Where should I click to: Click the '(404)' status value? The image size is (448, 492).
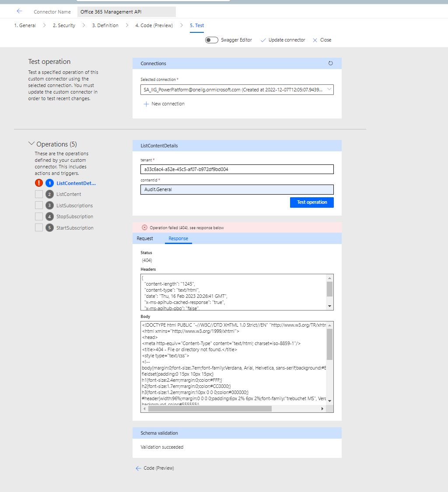coord(147,261)
